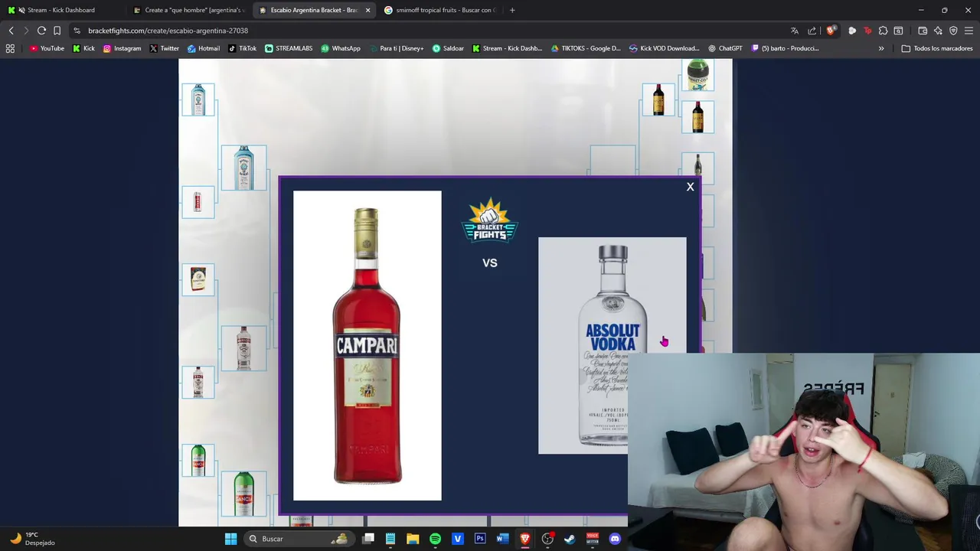
Task: Pick the Campari bottle as winner
Action: [367, 345]
